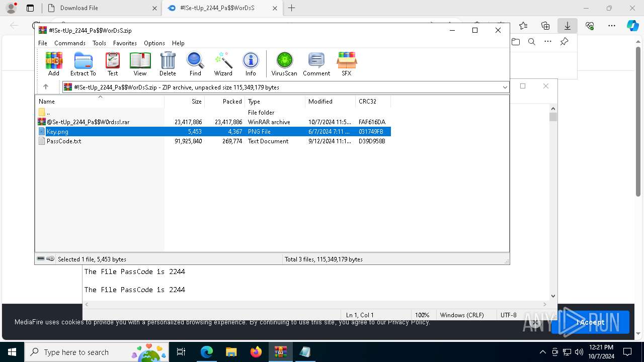Open the Tools menu

[99, 43]
